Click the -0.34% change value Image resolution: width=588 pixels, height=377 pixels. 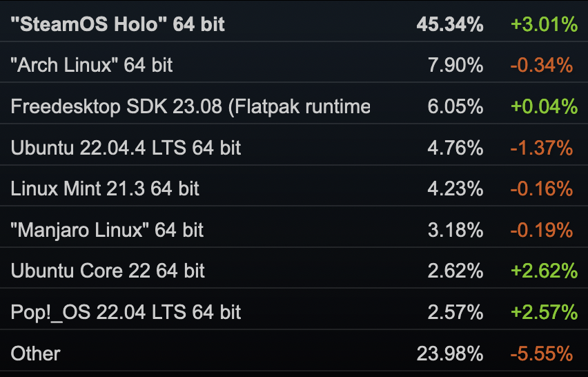[542, 66]
